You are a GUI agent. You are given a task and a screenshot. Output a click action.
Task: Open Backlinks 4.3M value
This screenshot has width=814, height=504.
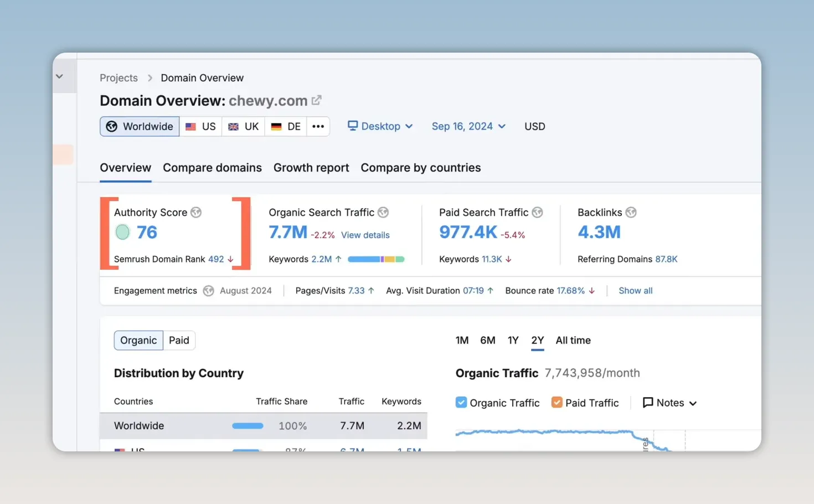(x=599, y=232)
